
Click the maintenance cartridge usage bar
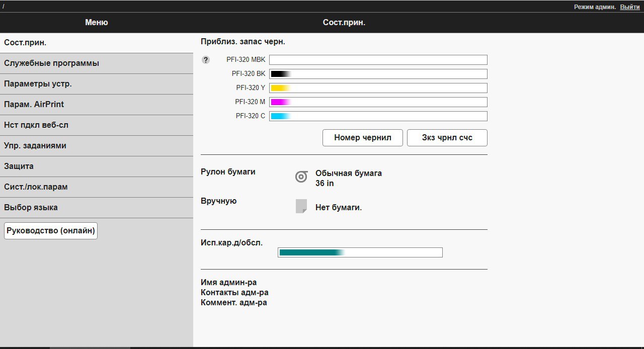(360, 252)
